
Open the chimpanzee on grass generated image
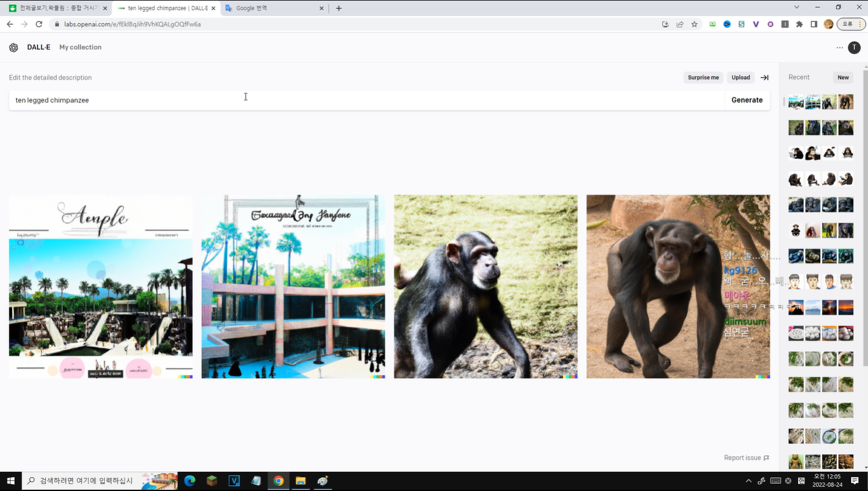pyautogui.click(x=486, y=287)
